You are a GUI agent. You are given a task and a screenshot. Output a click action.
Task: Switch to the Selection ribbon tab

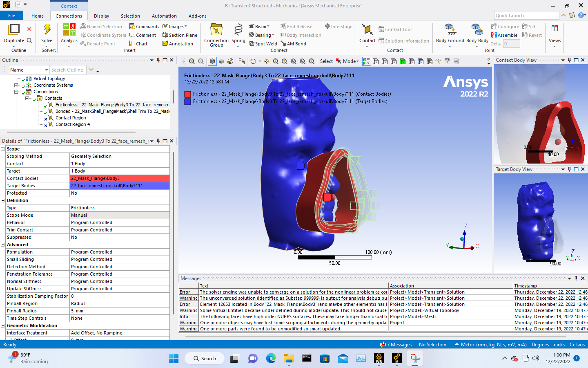coord(130,16)
